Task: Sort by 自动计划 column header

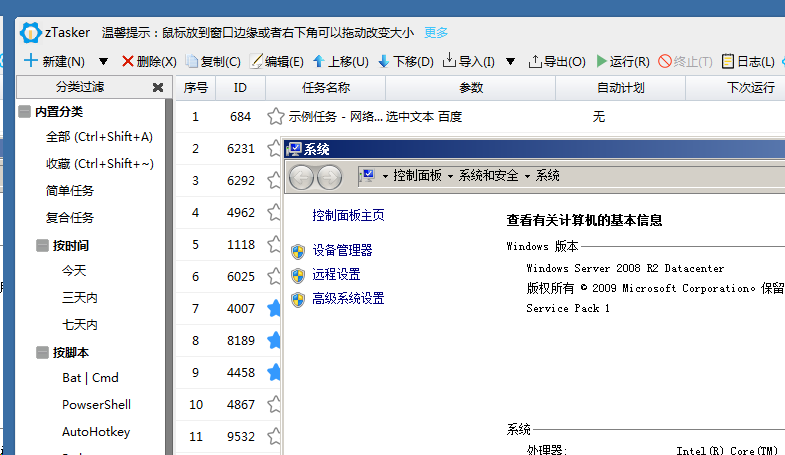Action: (620, 88)
